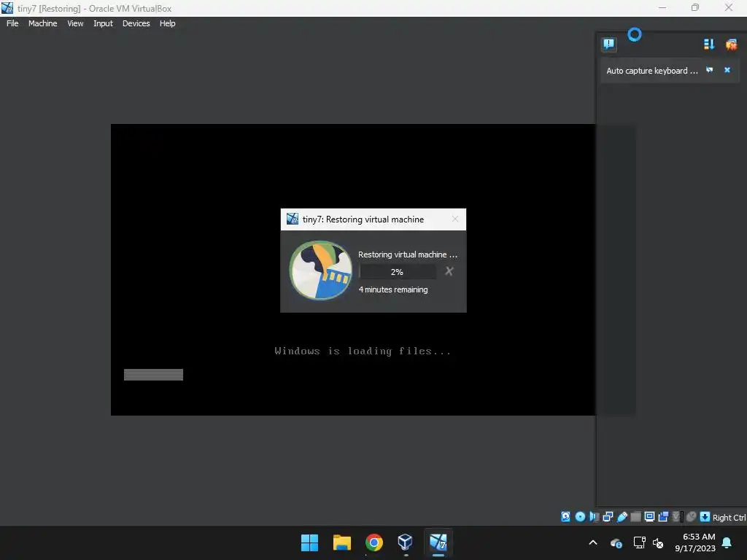Click the hard disk activity status icon
Viewport: 747px width, 560px height.
(565, 517)
